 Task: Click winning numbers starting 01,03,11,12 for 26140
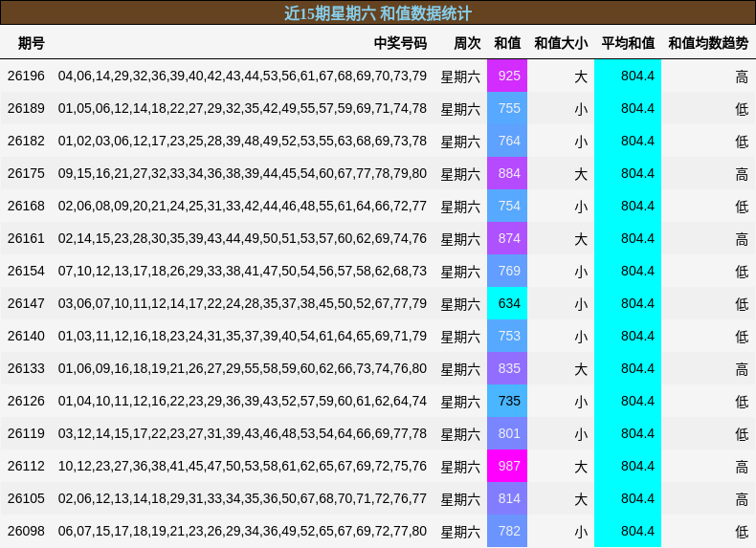tap(242, 337)
